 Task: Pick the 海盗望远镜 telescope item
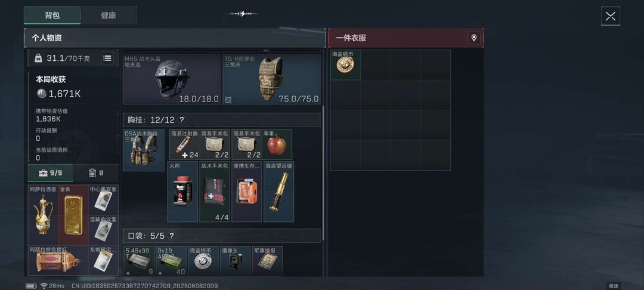[x=279, y=192]
